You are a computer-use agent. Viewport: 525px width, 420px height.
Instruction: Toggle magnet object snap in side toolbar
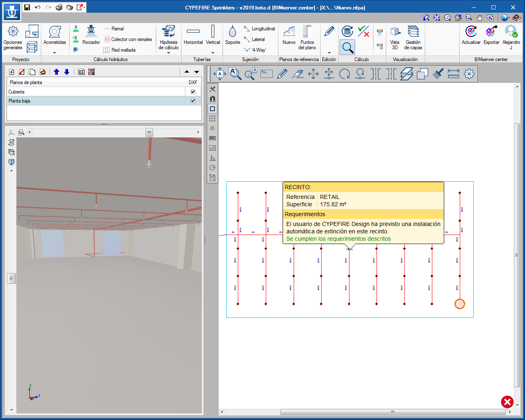click(212, 99)
